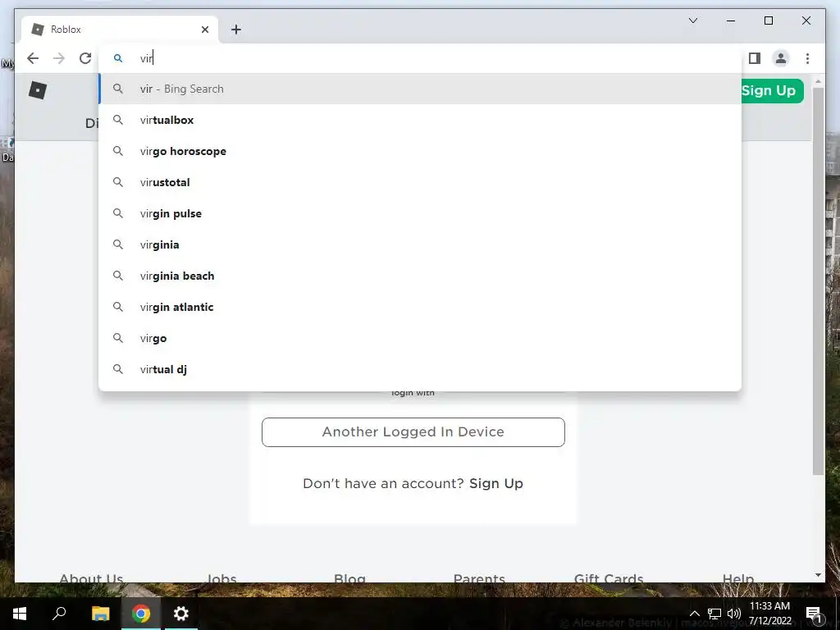Open the Windows Start menu
Image resolution: width=840 pixels, height=630 pixels.
click(x=20, y=614)
